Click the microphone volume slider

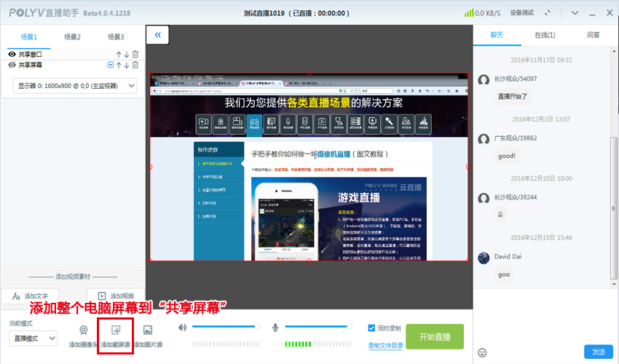(320, 328)
